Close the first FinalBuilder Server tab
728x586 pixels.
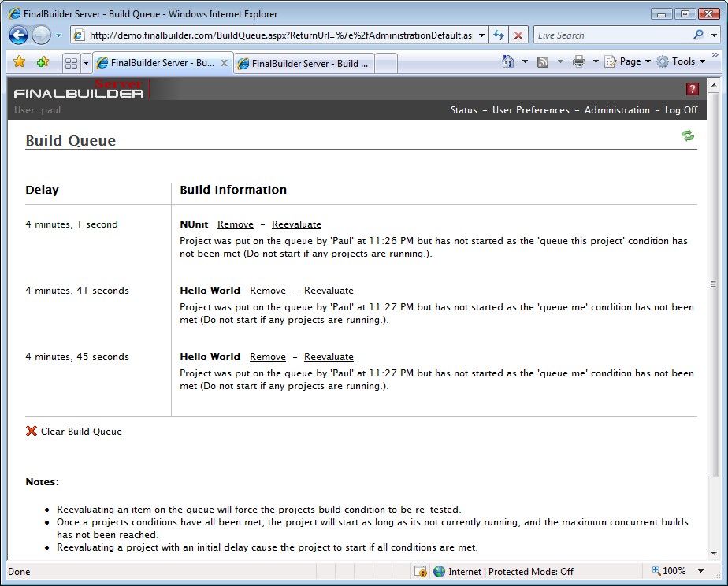[224, 63]
